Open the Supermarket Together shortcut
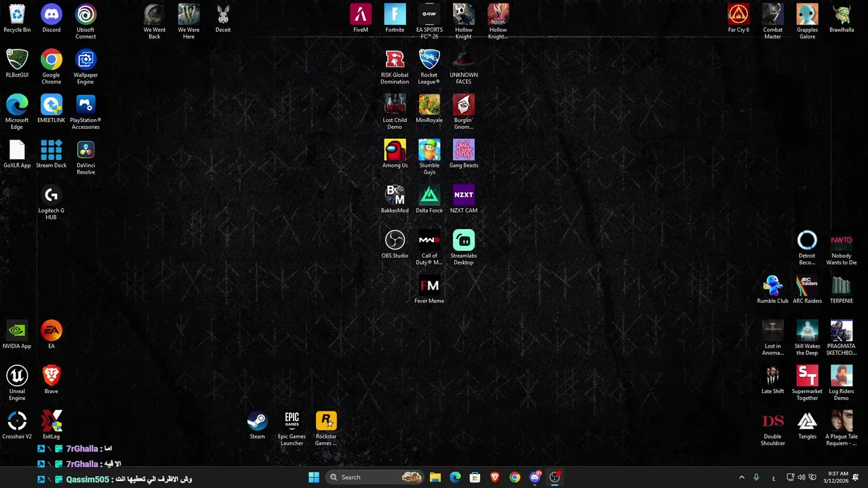 point(807,384)
